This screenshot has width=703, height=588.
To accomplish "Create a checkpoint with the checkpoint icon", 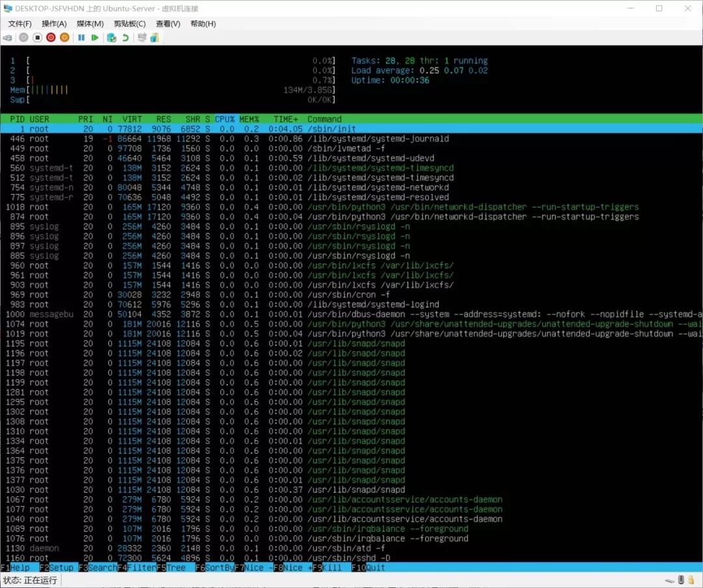I will coord(112,38).
